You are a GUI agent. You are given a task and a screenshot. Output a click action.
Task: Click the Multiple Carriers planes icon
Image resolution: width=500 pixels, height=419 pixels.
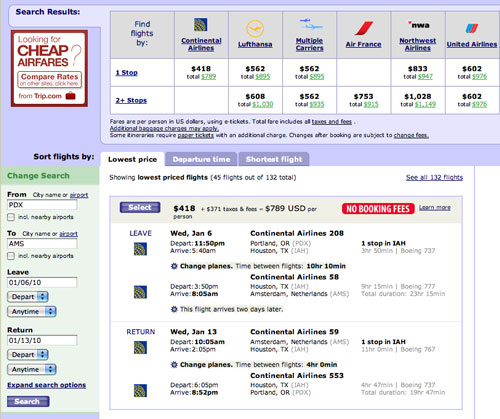[310, 24]
